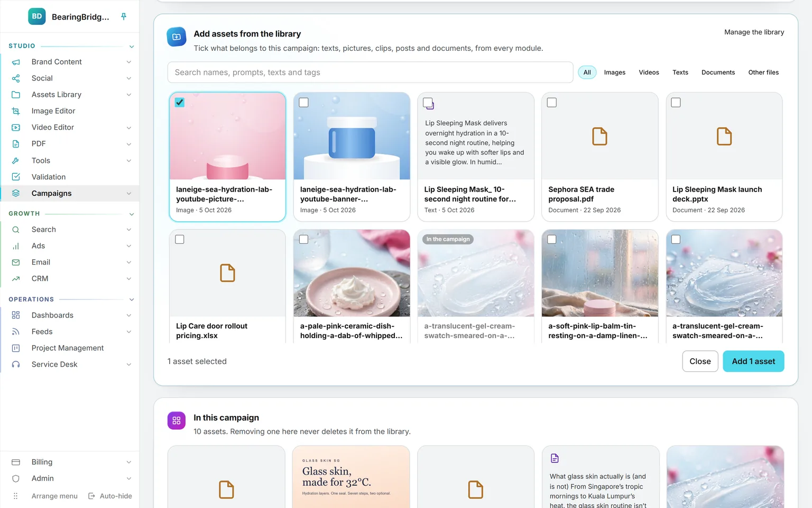Click the Add 1 asset button
The height and width of the screenshot is (508, 812).
(753, 361)
